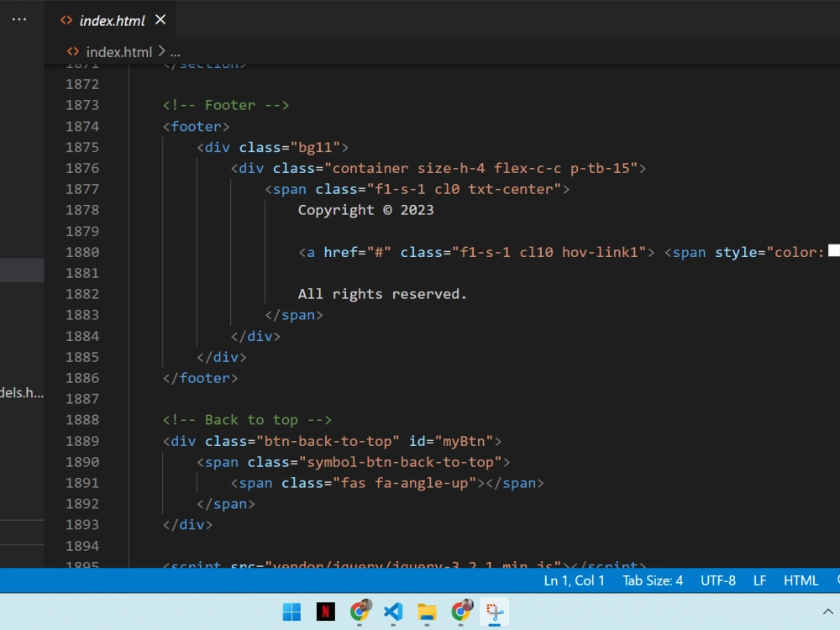This screenshot has width=840, height=630.
Task: Open the second Chrome profile taskbar icon
Action: 461,611
